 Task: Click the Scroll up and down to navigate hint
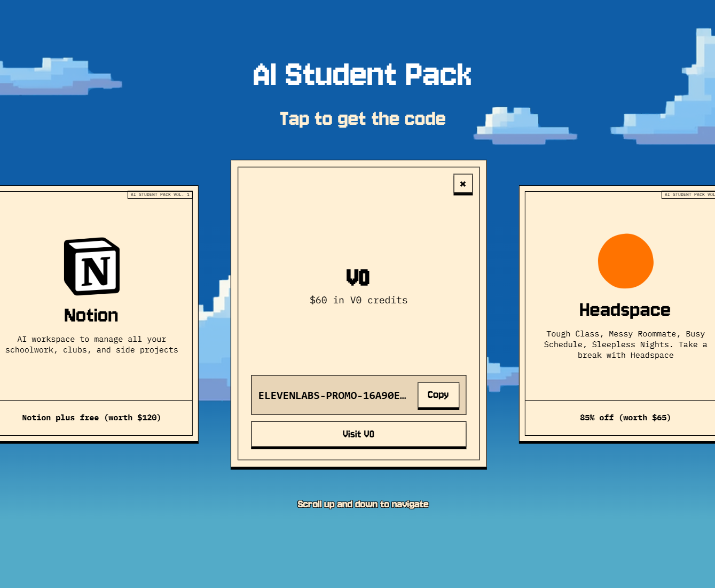click(x=363, y=504)
